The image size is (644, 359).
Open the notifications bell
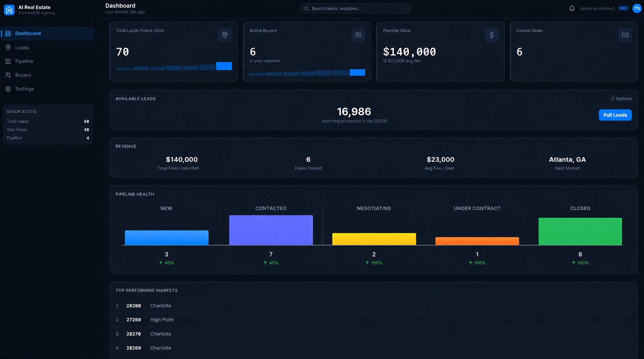[572, 8]
